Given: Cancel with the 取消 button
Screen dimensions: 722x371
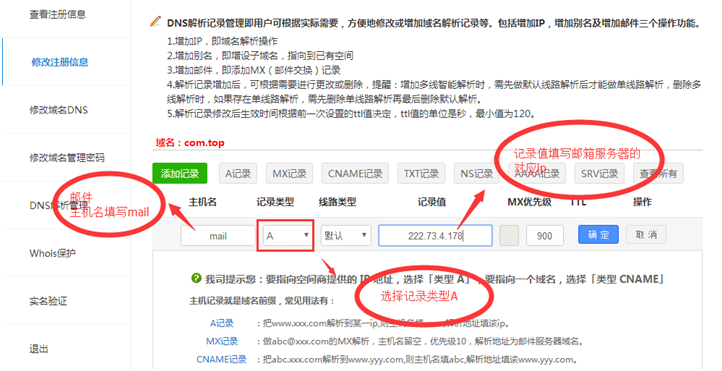Looking at the screenshot, I should tap(646, 235).
